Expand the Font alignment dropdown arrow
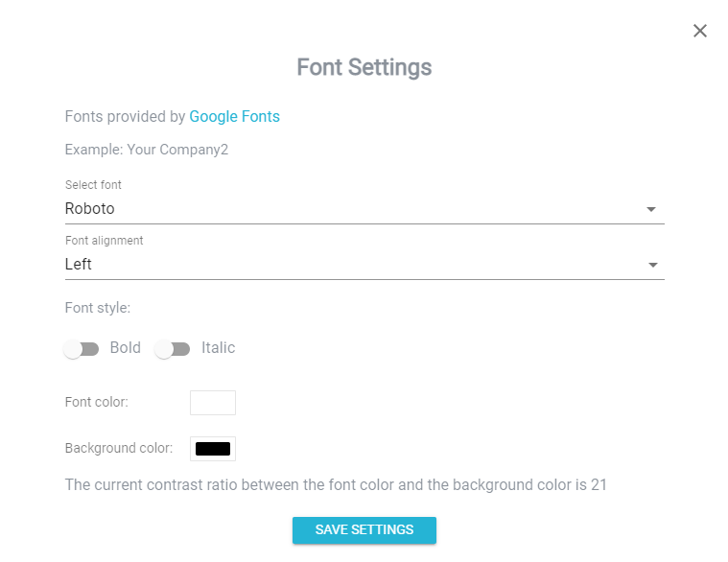Viewport: 728px width, 562px height. [x=653, y=265]
